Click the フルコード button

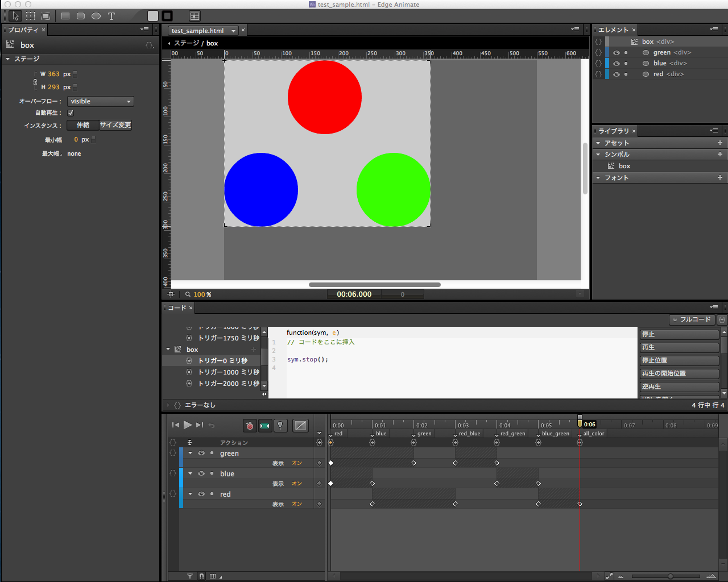coord(692,319)
